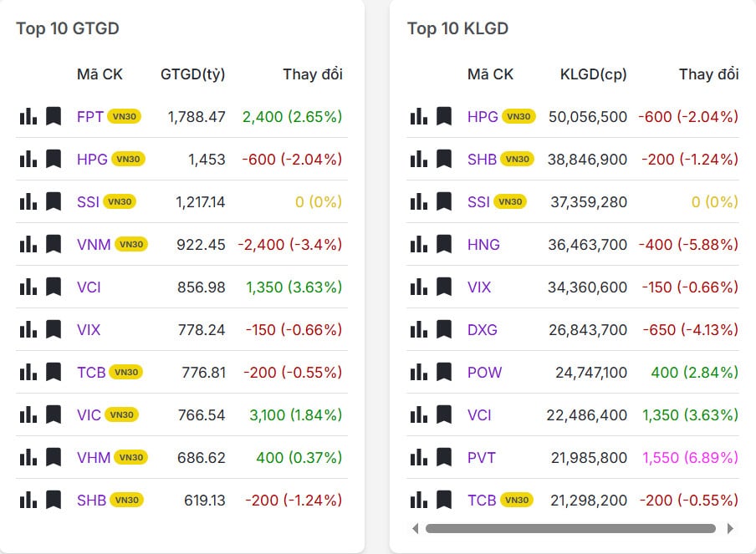Image resolution: width=756 pixels, height=554 pixels.
Task: Open the SSI ticker link in GTGD list
Action: point(88,201)
